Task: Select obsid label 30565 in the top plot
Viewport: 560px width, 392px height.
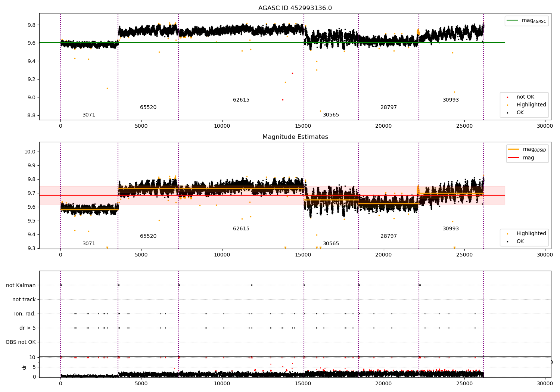Action: click(331, 115)
